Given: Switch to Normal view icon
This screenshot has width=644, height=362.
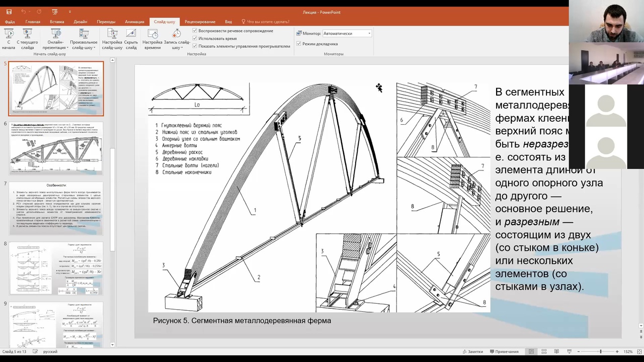Looking at the screenshot, I should tap(531, 351).
